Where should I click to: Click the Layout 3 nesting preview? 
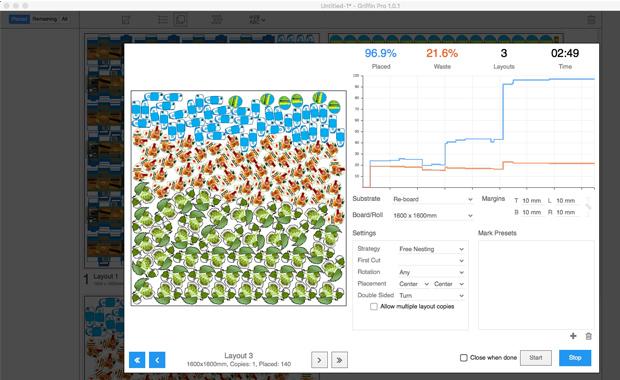[x=239, y=198]
